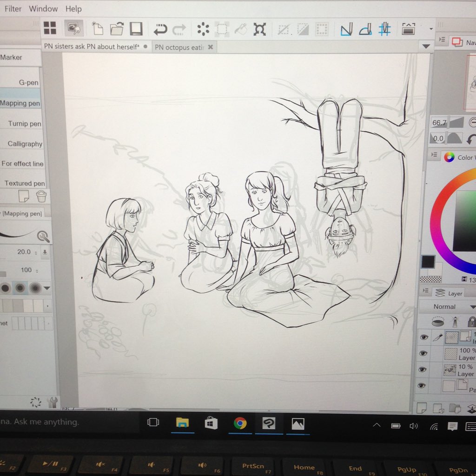Image resolution: width=476 pixels, height=476 pixels.
Task: Open brush size dynamics button
Action: (x=45, y=252)
